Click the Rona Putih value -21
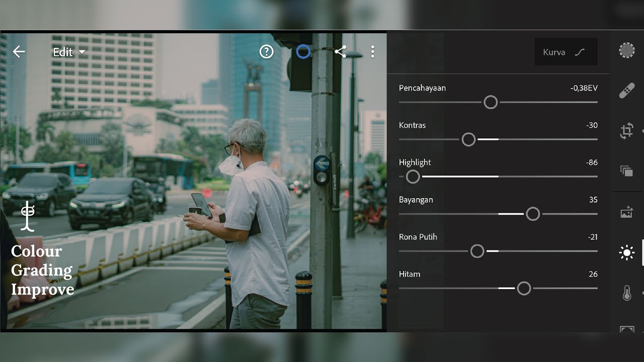The width and height of the screenshot is (644, 362). point(593,237)
